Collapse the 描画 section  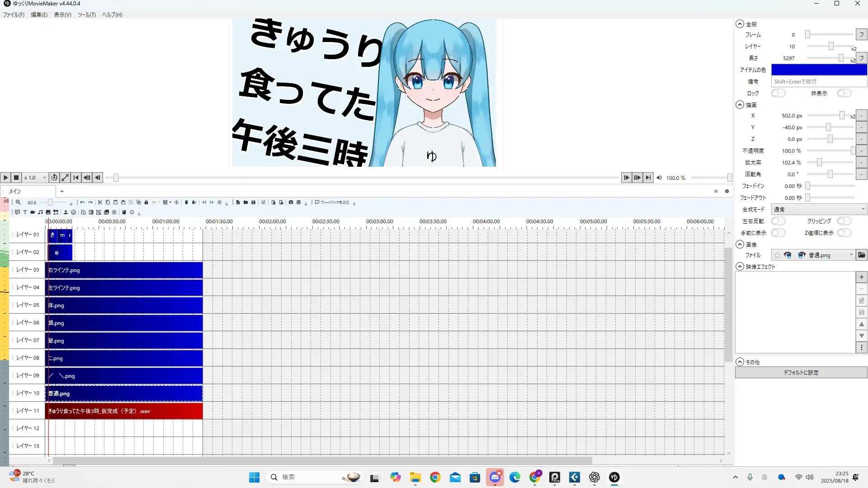740,105
